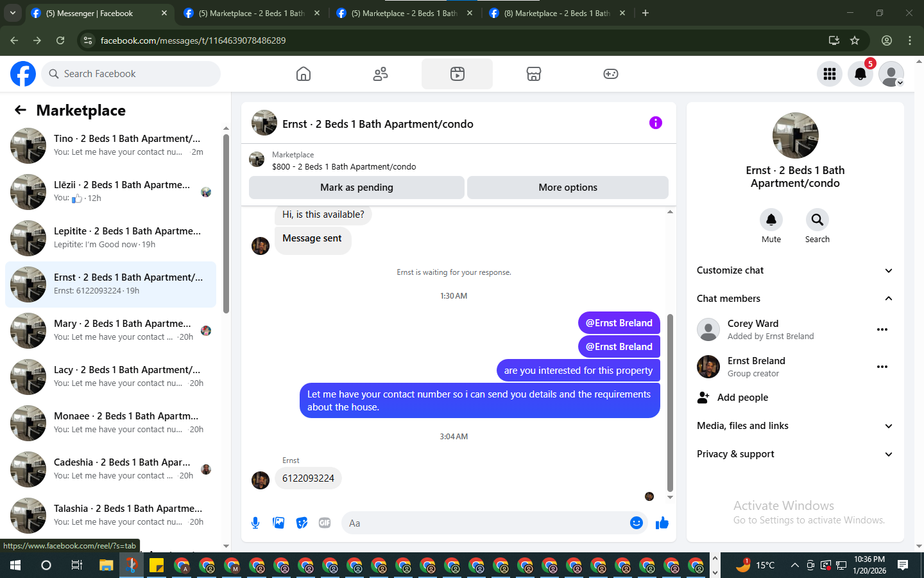Click the Facebook logo

tap(23, 74)
